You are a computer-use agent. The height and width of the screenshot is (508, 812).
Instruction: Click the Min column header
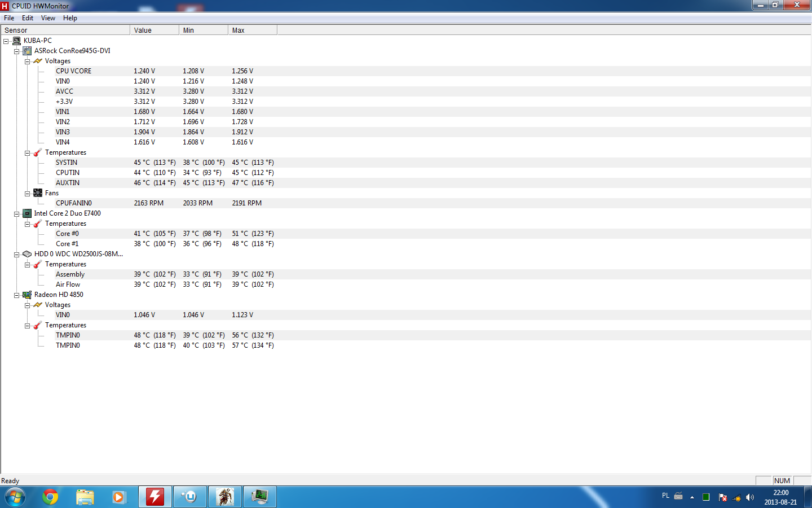204,30
